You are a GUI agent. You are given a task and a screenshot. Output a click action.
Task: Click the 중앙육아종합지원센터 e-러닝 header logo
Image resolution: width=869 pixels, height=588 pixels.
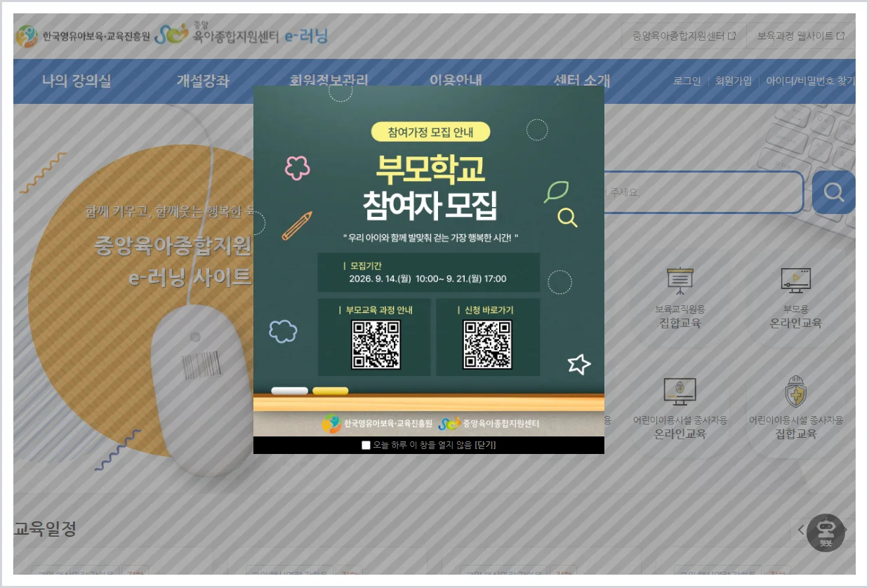241,35
